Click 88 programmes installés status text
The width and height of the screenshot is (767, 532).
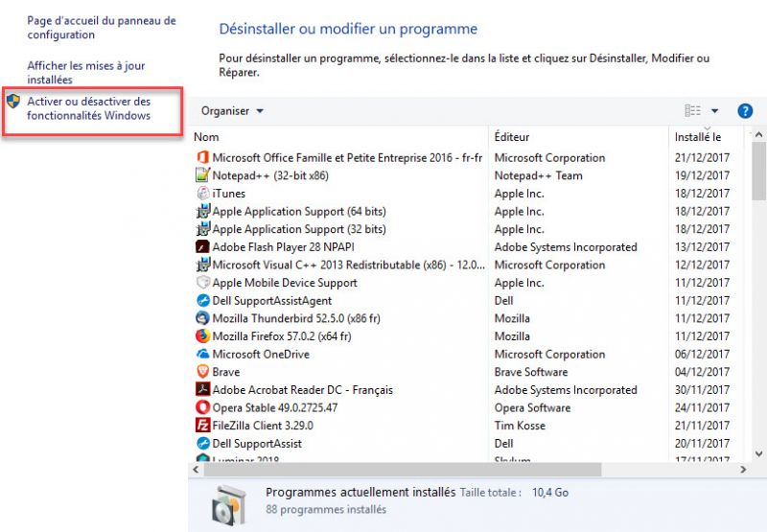coord(326,509)
